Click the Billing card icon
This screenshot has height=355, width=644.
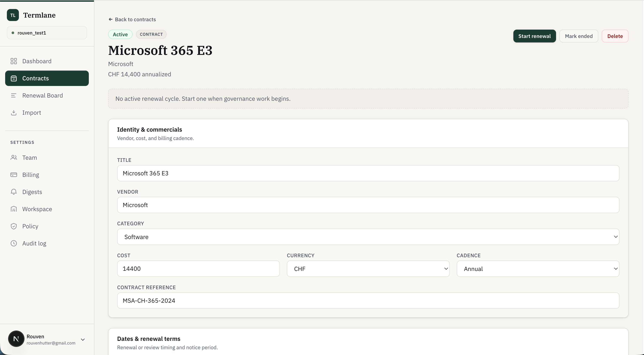click(x=14, y=175)
